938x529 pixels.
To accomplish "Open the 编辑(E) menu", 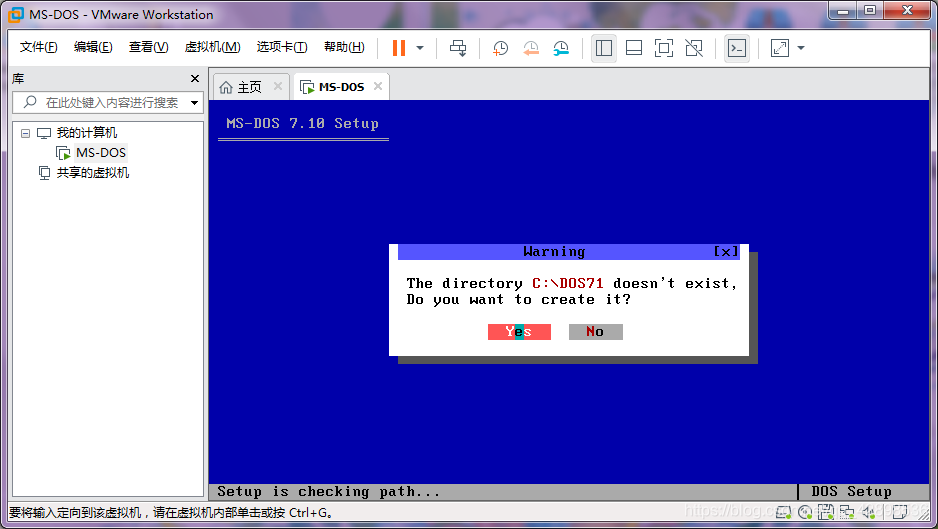I will tap(93, 47).
